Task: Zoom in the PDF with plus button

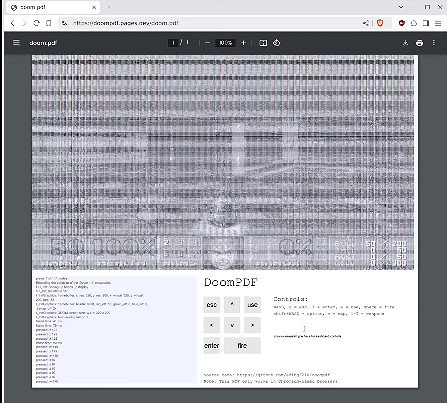Action: point(243,43)
